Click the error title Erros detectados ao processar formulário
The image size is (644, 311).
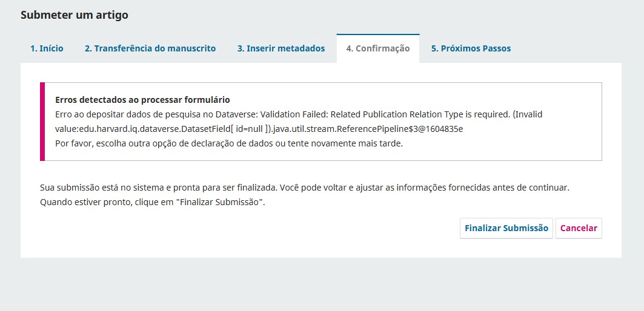point(142,100)
